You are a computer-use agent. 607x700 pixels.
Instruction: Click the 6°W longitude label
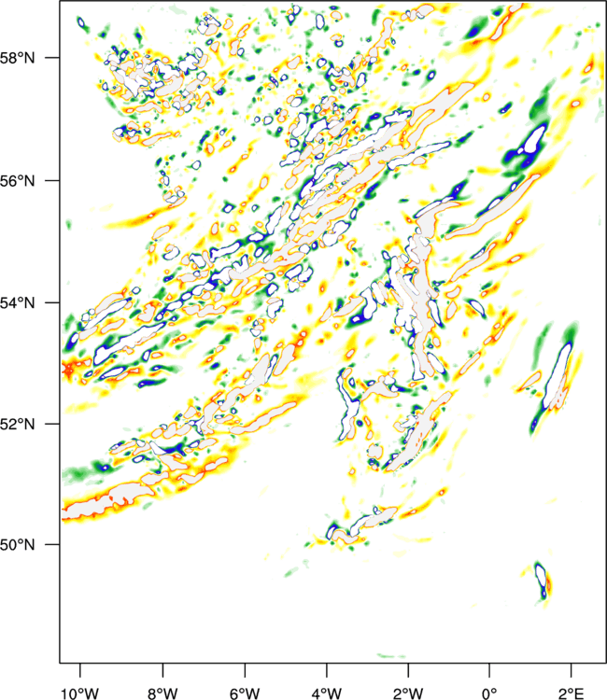click(245, 693)
